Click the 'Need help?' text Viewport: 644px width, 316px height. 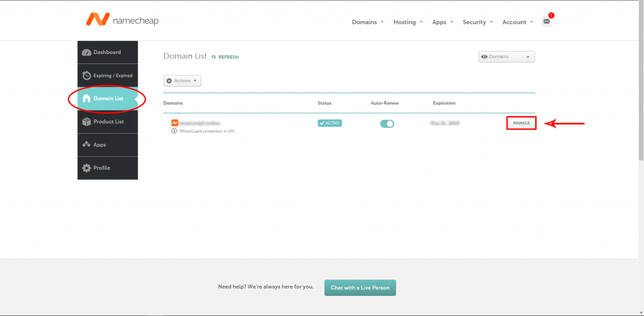[266, 287]
